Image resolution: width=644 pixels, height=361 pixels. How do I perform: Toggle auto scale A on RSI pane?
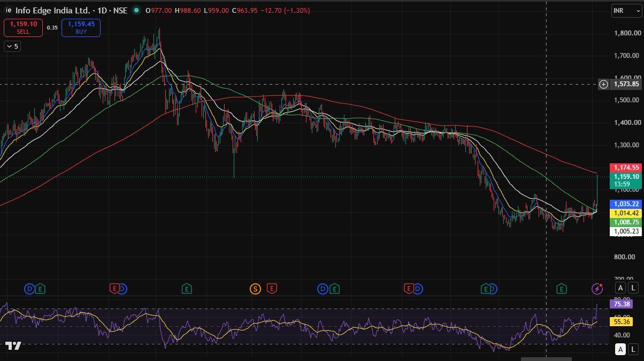[x=620, y=350]
